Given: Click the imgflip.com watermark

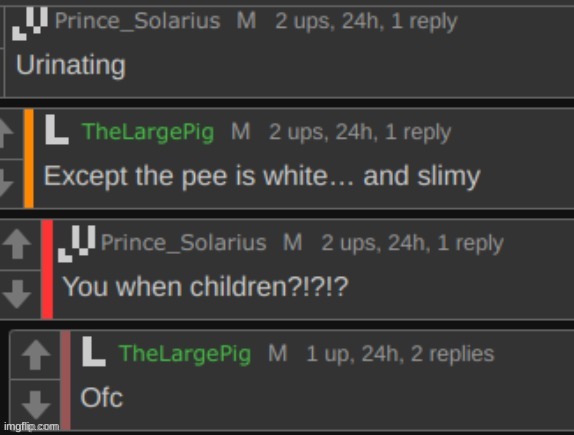Looking at the screenshot, I should point(31,427).
